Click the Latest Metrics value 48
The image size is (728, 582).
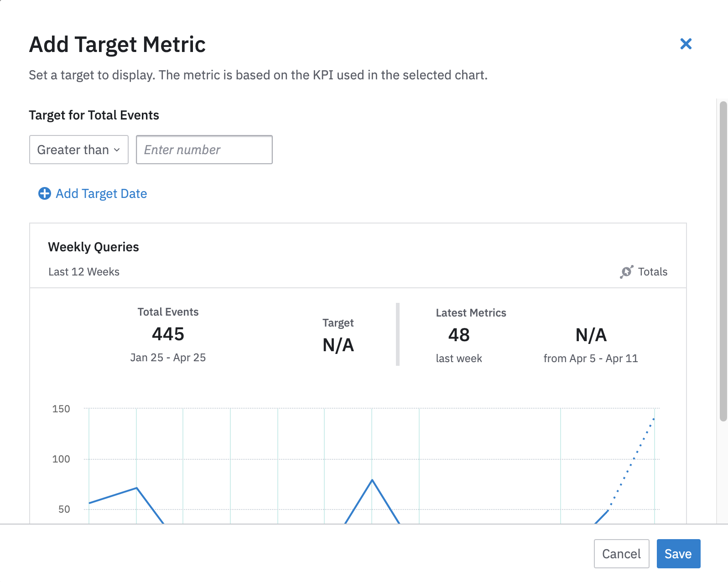(459, 335)
